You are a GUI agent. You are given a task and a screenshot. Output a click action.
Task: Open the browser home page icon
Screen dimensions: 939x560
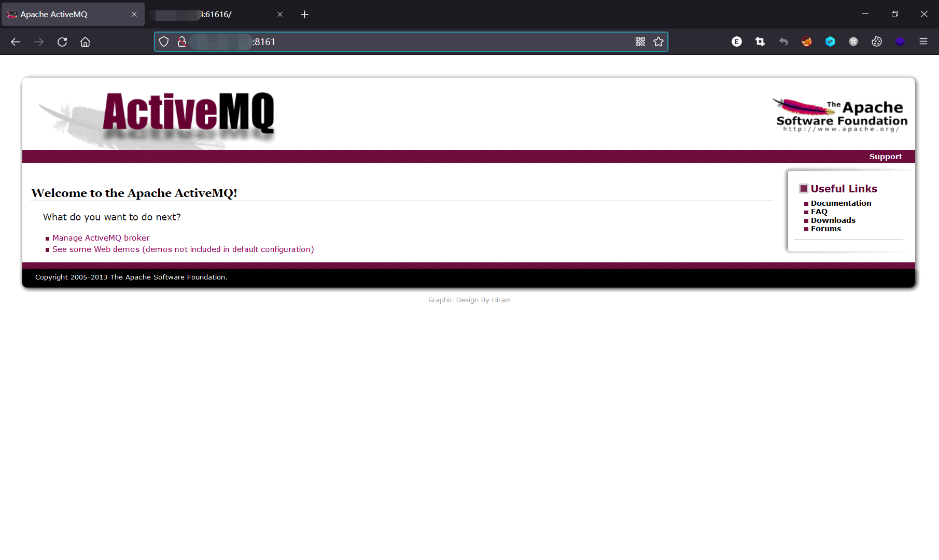[85, 42]
